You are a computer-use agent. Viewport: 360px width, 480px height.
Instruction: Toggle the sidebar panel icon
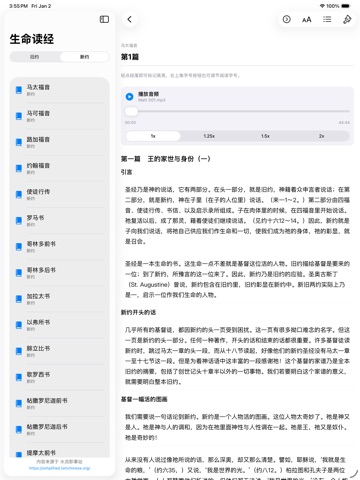pos(104,19)
